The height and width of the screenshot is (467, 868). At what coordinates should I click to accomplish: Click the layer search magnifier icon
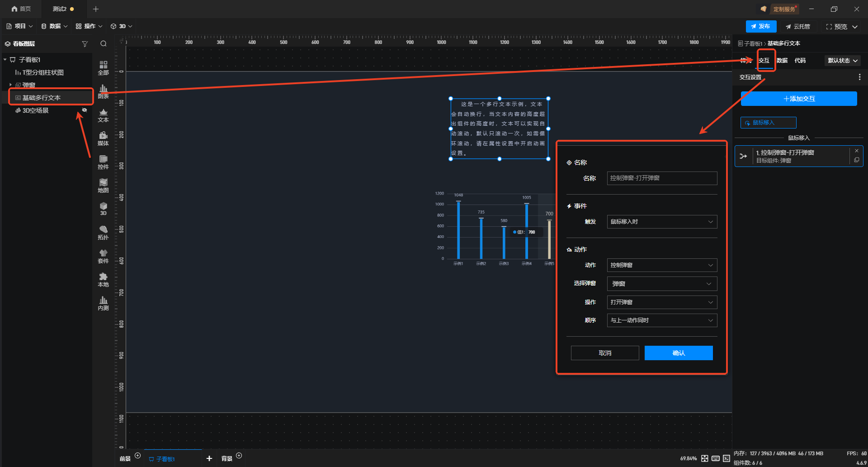(104, 44)
